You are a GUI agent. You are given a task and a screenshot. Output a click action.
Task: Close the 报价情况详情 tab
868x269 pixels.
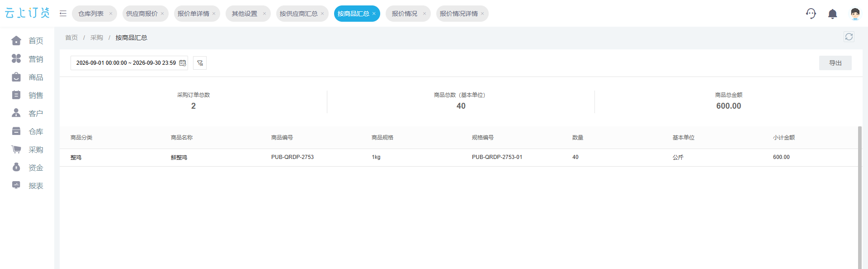click(x=482, y=14)
